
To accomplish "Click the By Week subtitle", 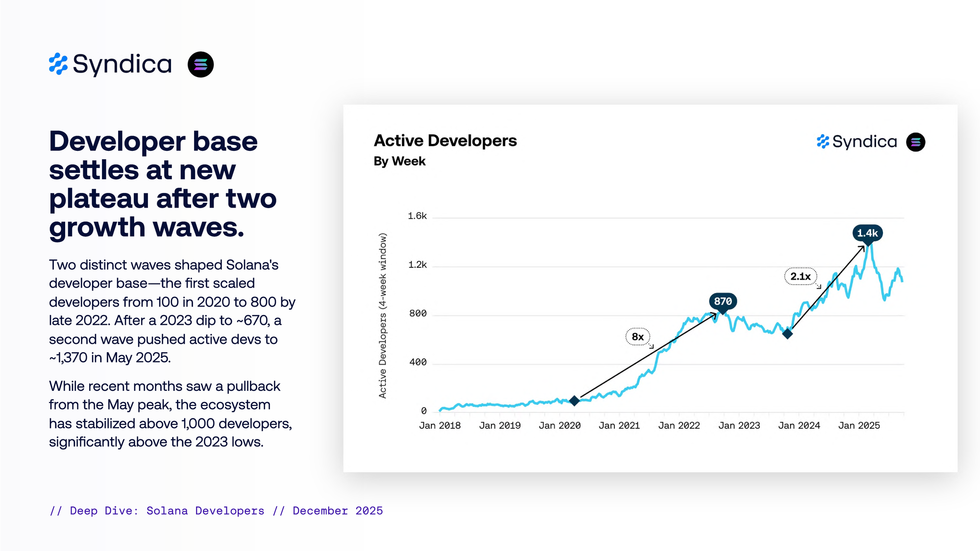I will click(x=399, y=161).
